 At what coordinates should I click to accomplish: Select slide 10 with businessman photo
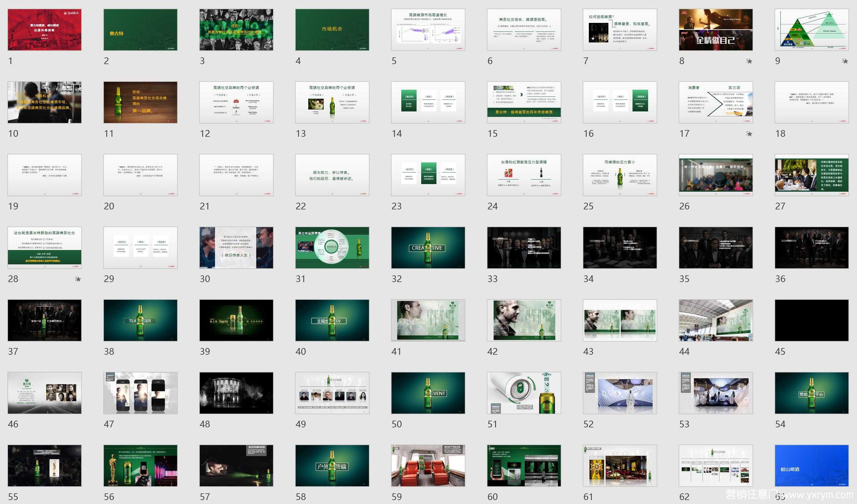click(45, 102)
